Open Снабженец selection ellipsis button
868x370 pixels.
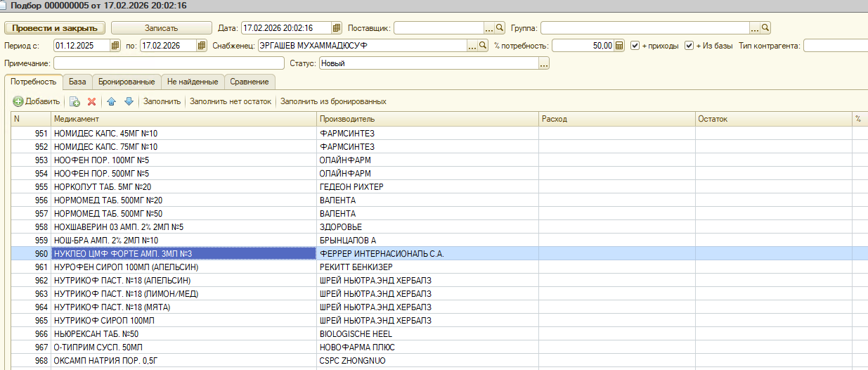coord(473,46)
